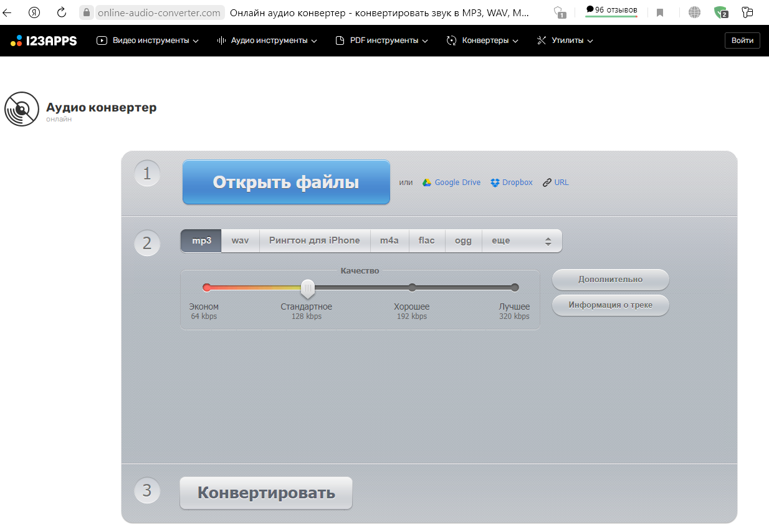Set quality slider to Хорошее 192 kbps

coord(412,287)
